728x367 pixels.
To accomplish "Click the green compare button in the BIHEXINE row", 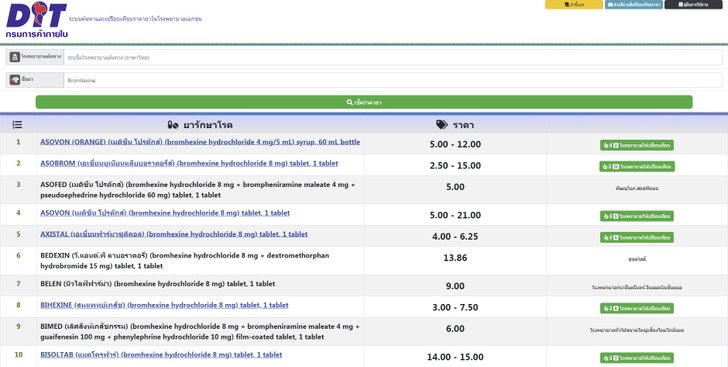I will point(637,308).
